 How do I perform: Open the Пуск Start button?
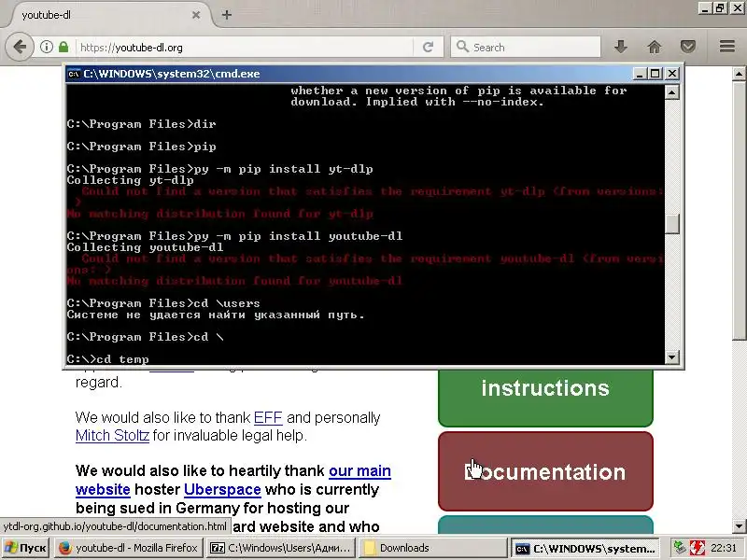(26, 548)
